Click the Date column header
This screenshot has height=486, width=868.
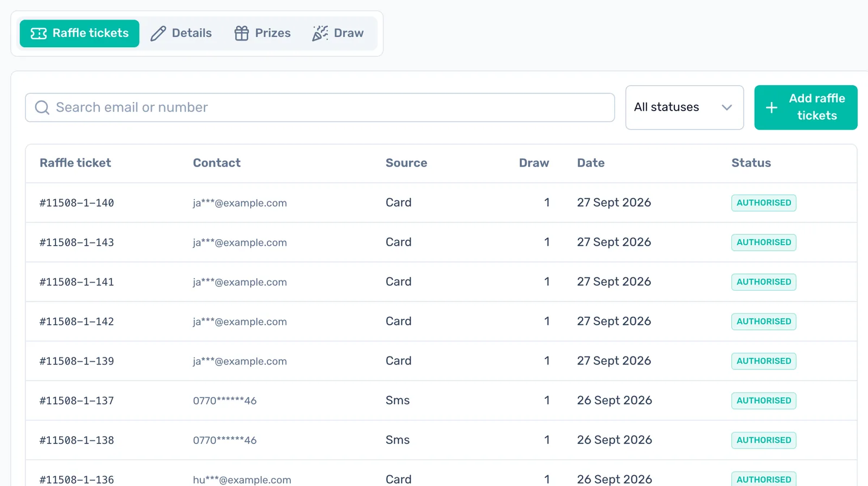point(591,163)
